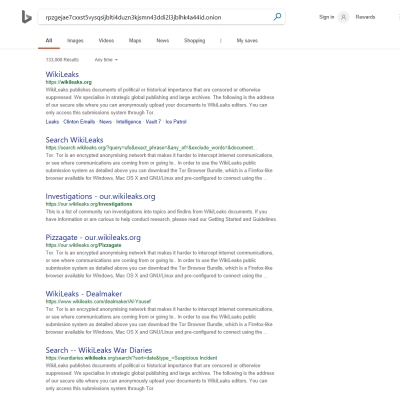Open the Leaks sitelink
This screenshot has width=400, height=400.
point(52,122)
